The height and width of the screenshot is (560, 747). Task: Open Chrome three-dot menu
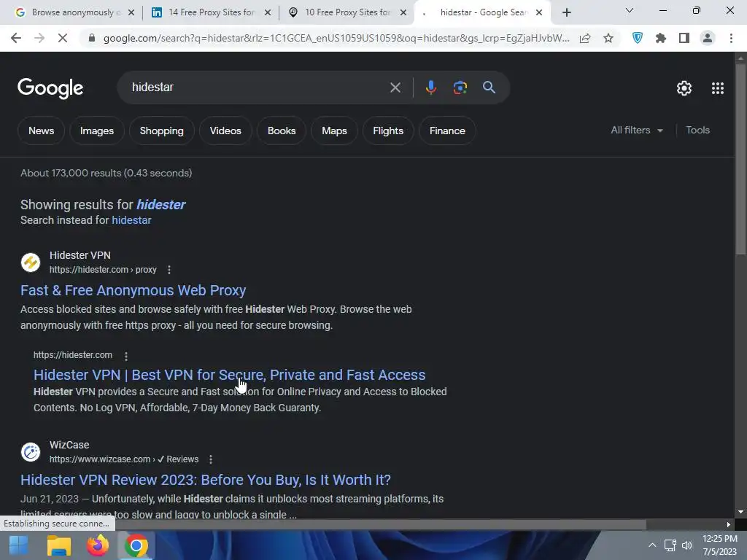[x=731, y=38]
